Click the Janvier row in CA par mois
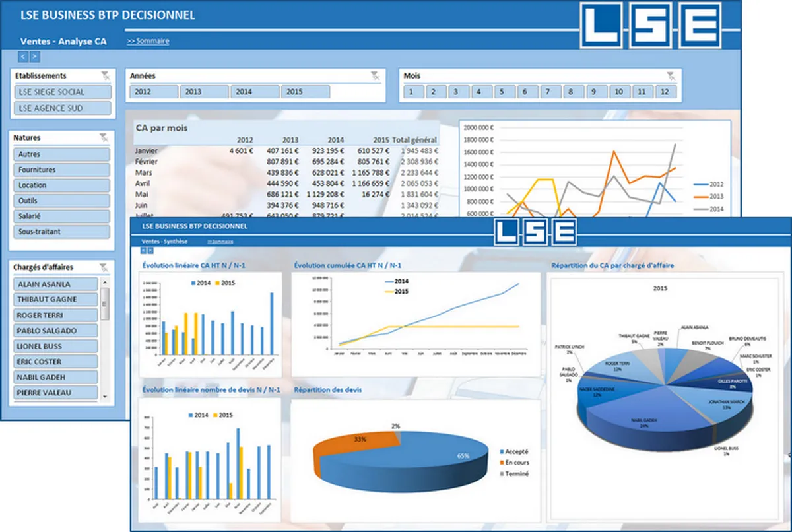The width and height of the screenshot is (792, 532). [286, 150]
